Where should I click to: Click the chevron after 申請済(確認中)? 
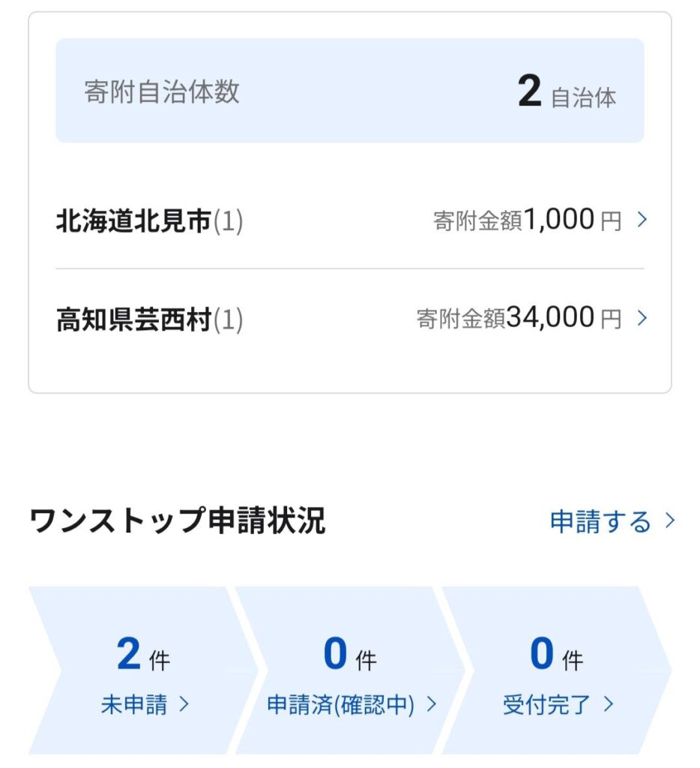pos(431,705)
